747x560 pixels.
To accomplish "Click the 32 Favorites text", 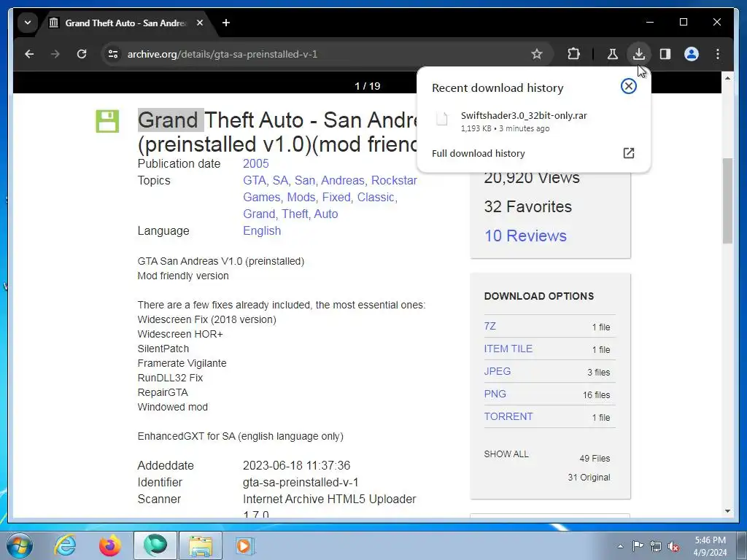I will pyautogui.click(x=528, y=206).
